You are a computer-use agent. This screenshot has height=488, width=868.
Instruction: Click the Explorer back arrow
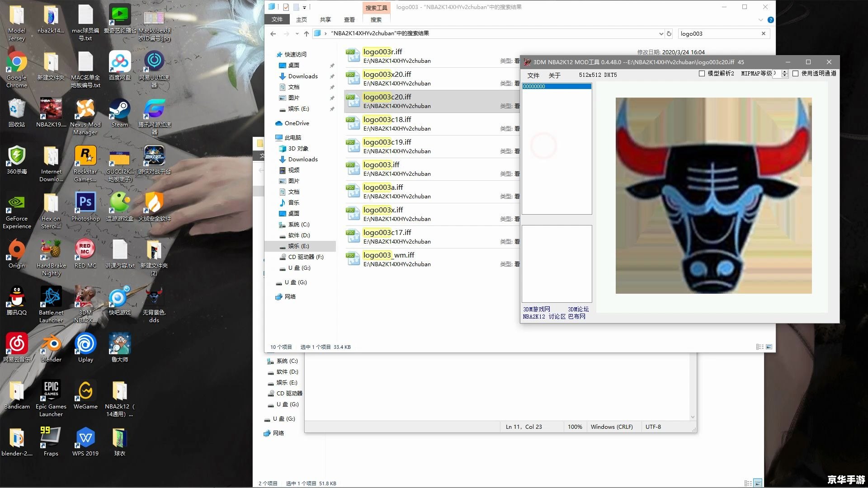tap(273, 33)
